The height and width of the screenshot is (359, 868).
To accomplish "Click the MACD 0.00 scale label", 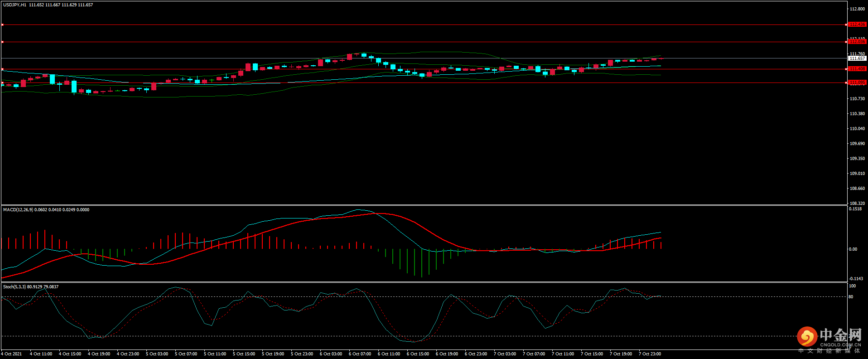I will (x=853, y=249).
